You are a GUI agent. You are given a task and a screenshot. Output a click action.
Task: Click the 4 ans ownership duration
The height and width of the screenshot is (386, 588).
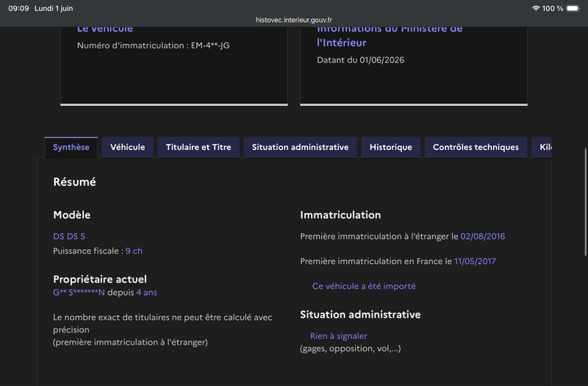click(x=146, y=293)
